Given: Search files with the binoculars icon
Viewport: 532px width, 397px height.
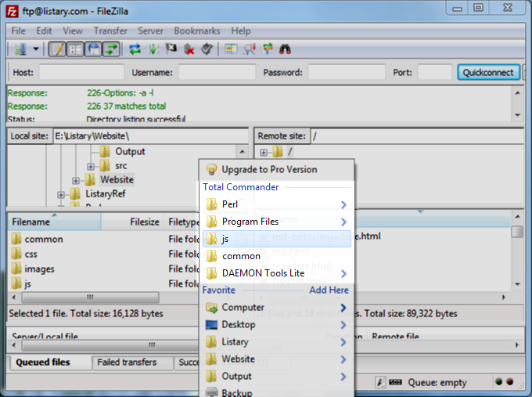Looking at the screenshot, I should pos(285,49).
